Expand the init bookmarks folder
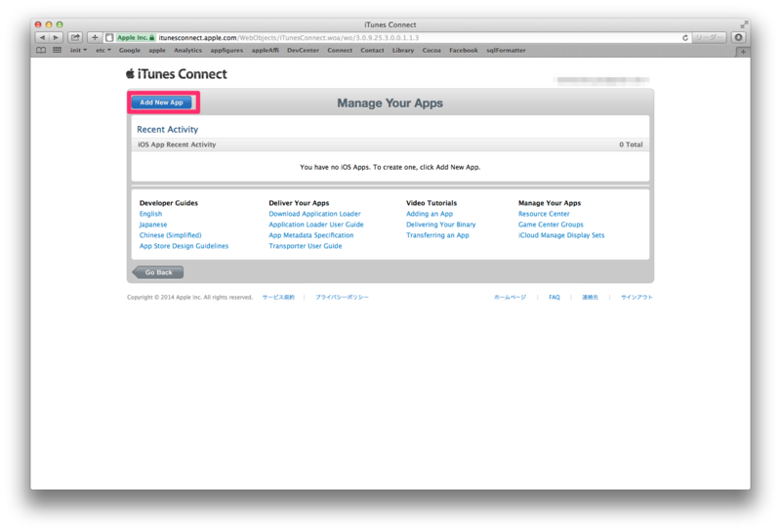This screenshot has width=781, height=532. pyautogui.click(x=78, y=51)
